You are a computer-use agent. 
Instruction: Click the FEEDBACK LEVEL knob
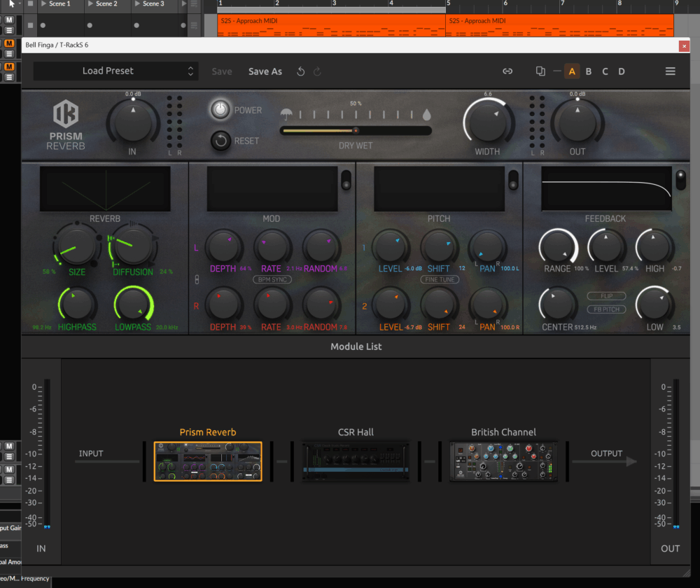(x=605, y=247)
